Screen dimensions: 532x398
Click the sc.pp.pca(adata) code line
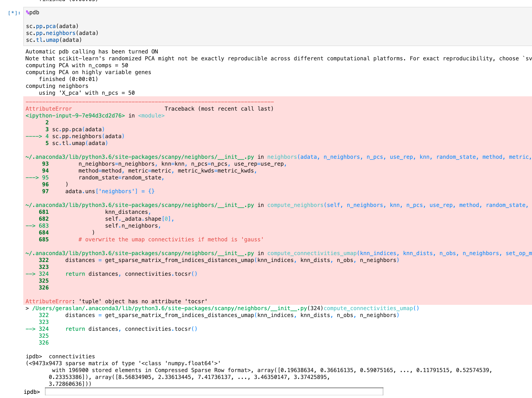[x=52, y=26]
